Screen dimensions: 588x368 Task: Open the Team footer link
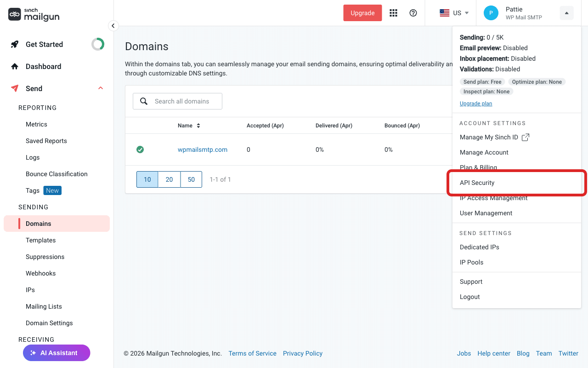click(x=544, y=353)
